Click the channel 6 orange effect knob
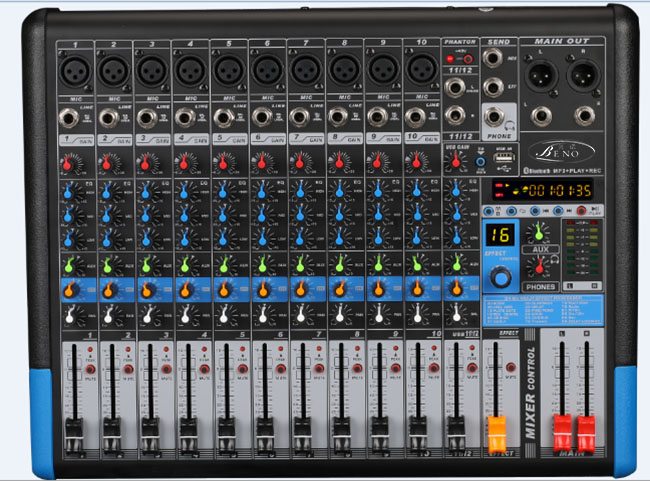Viewport: 650px width, 481px height. (x=263, y=290)
